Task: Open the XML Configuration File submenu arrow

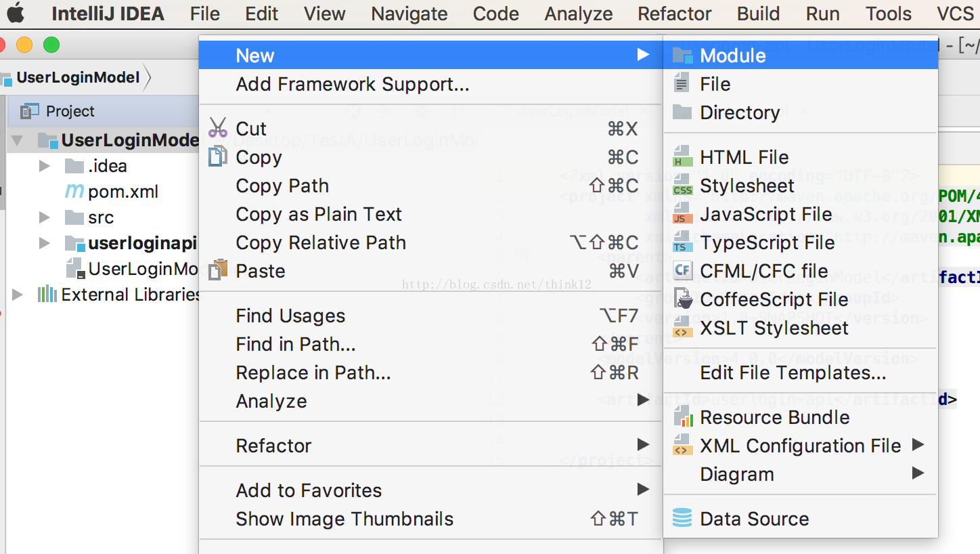Action: tap(918, 445)
